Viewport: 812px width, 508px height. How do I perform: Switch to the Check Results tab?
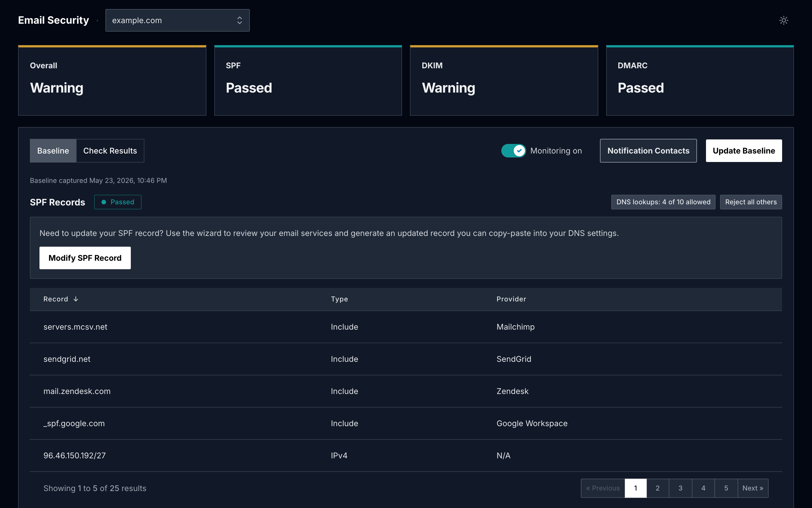110,151
